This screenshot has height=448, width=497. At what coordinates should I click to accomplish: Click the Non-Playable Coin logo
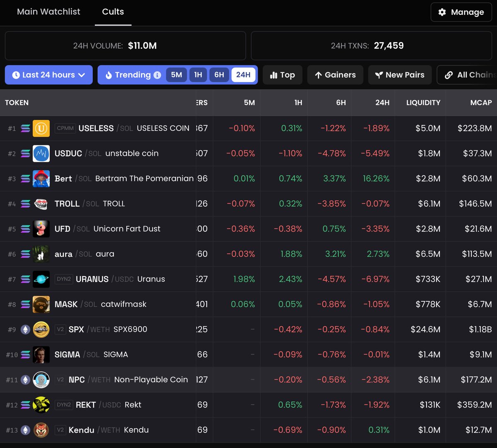coord(41,380)
